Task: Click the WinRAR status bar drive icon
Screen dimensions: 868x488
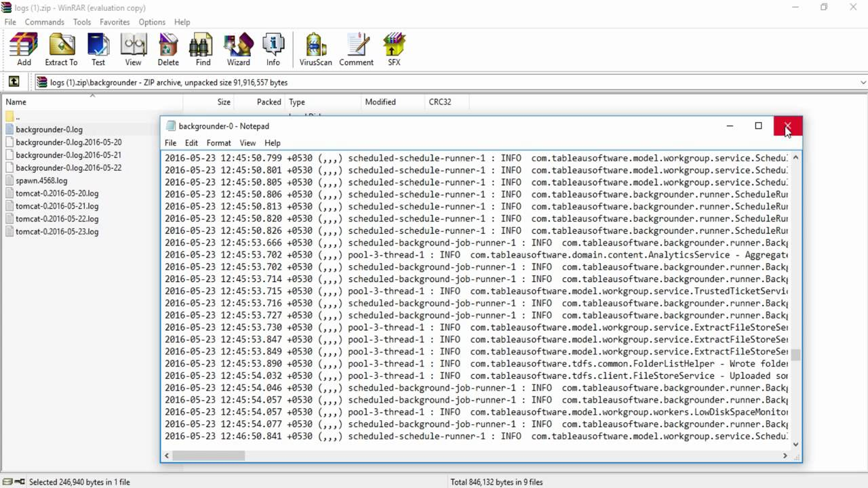Action: (x=14, y=482)
